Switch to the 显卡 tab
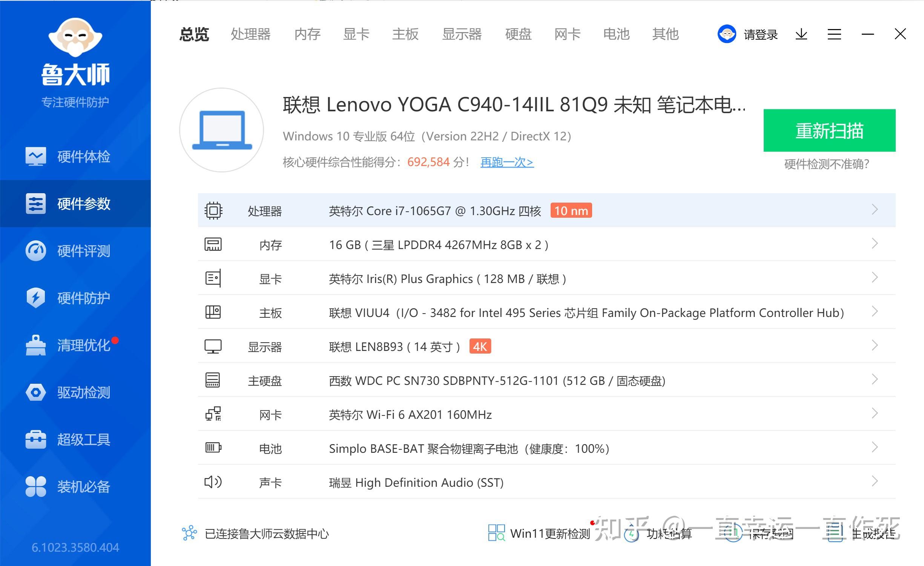This screenshot has width=924, height=566. (x=356, y=34)
